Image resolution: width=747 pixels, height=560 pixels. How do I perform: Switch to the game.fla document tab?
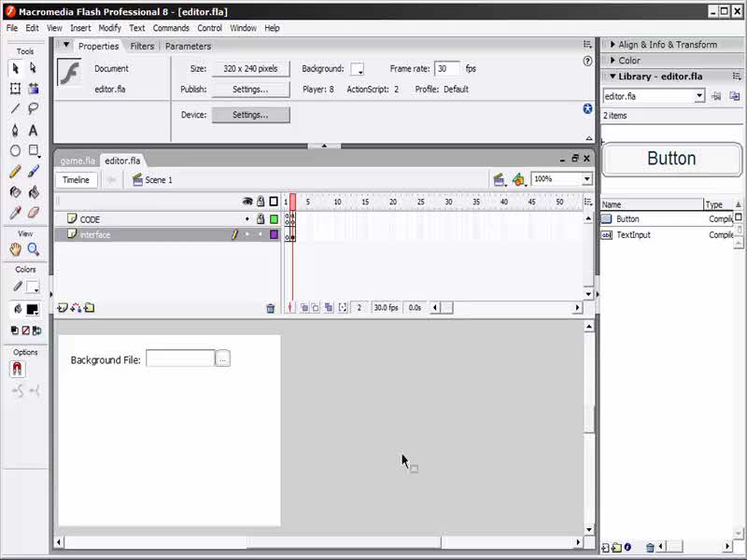78,161
